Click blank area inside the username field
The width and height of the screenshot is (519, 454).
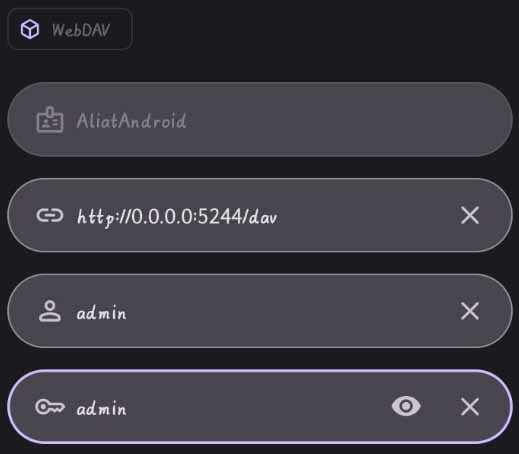[x=287, y=311]
